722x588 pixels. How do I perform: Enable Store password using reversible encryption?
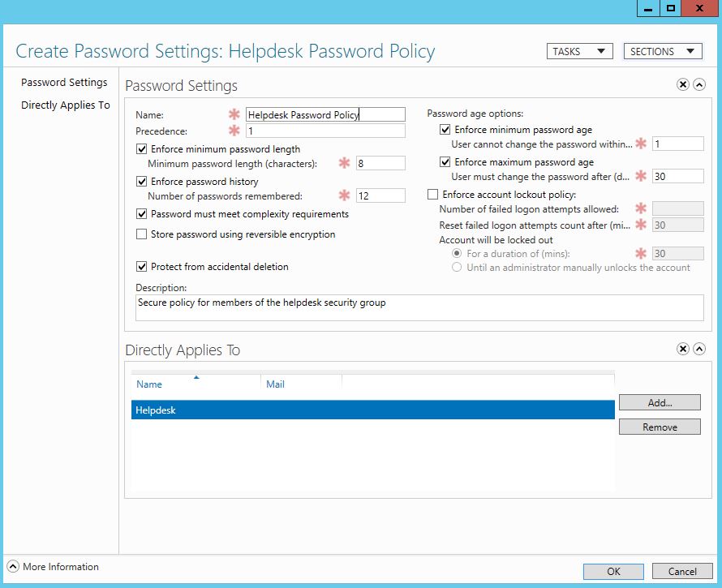click(143, 234)
